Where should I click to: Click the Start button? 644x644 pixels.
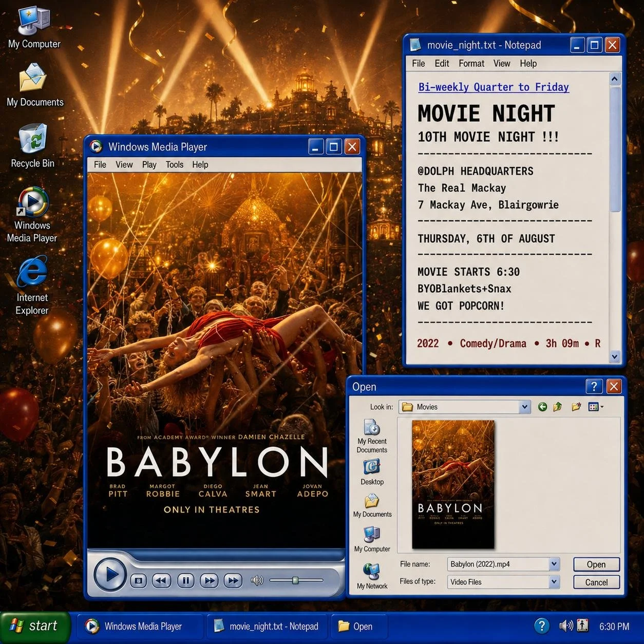tap(35, 626)
